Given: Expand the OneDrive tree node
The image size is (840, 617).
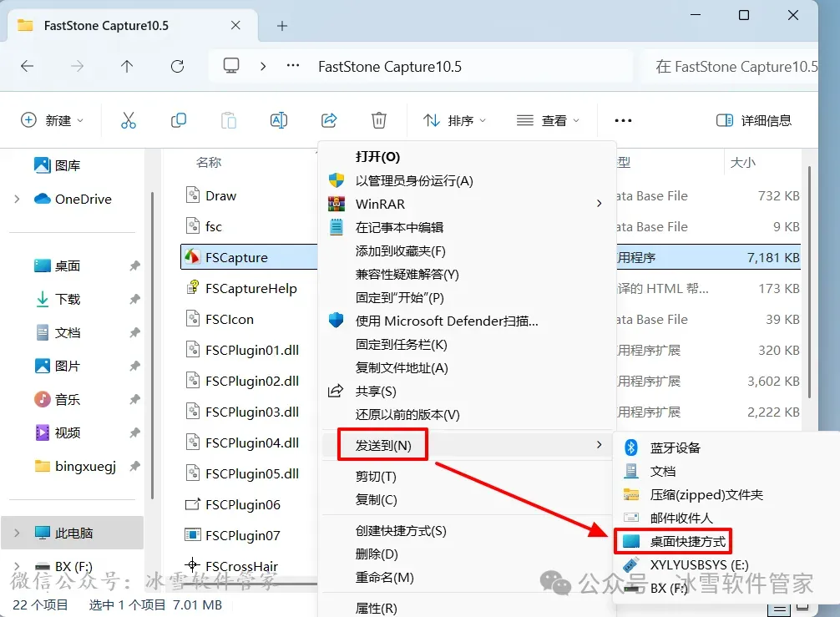Looking at the screenshot, I should click(18, 200).
